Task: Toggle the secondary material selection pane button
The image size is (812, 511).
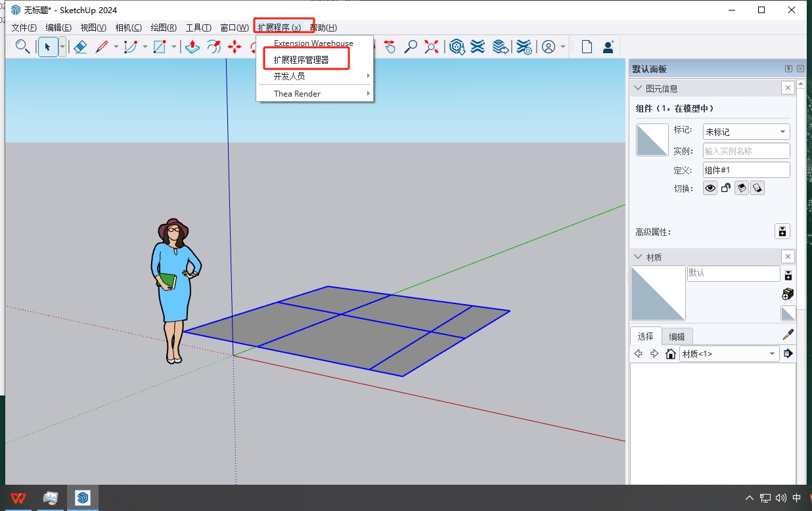Action: pos(788,275)
